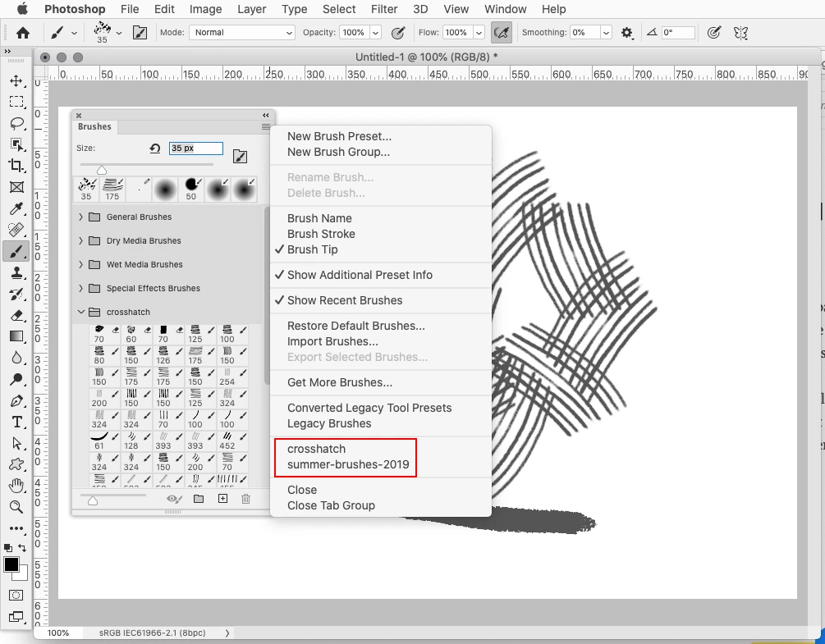
Task: Toggle pressure for size button
Action: (x=713, y=33)
